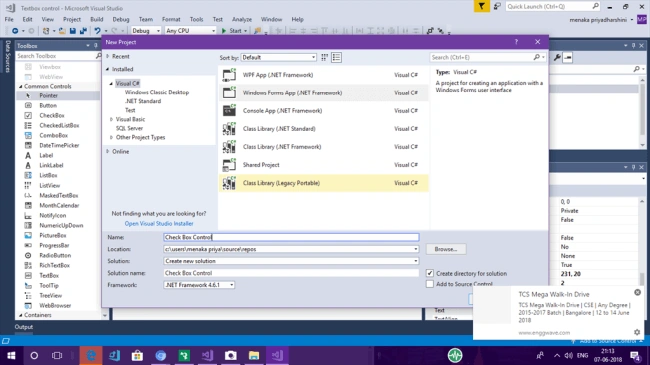Open the Help menu
The image size is (650, 365).
tap(297, 19)
